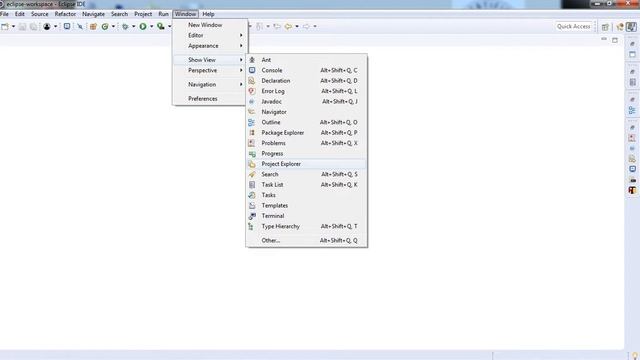Open the minimized Problems view in right trim
The image size is (640, 360).
pos(632,138)
